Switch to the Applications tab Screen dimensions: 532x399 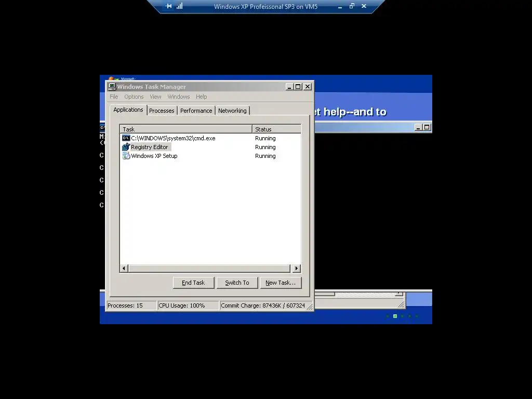point(128,110)
